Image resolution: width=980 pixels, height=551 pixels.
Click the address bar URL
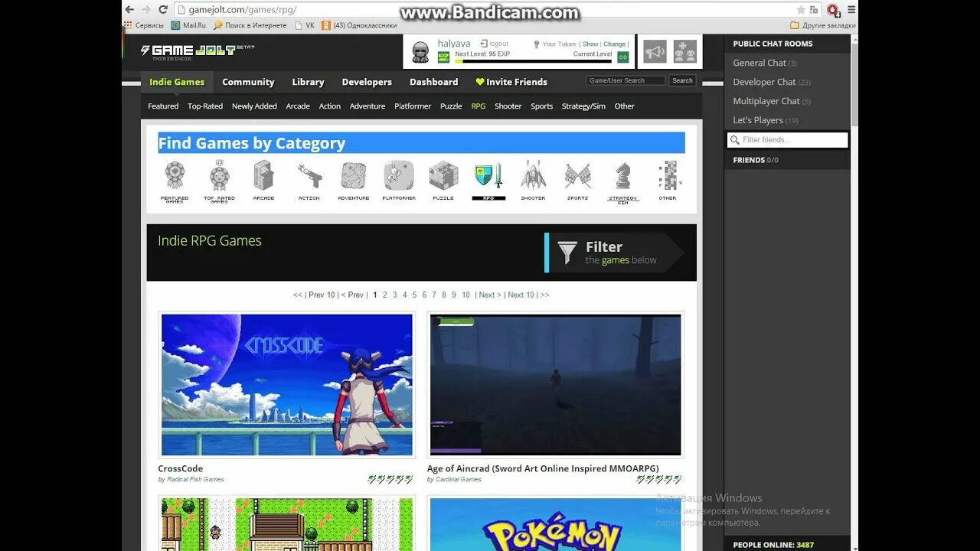243,10
